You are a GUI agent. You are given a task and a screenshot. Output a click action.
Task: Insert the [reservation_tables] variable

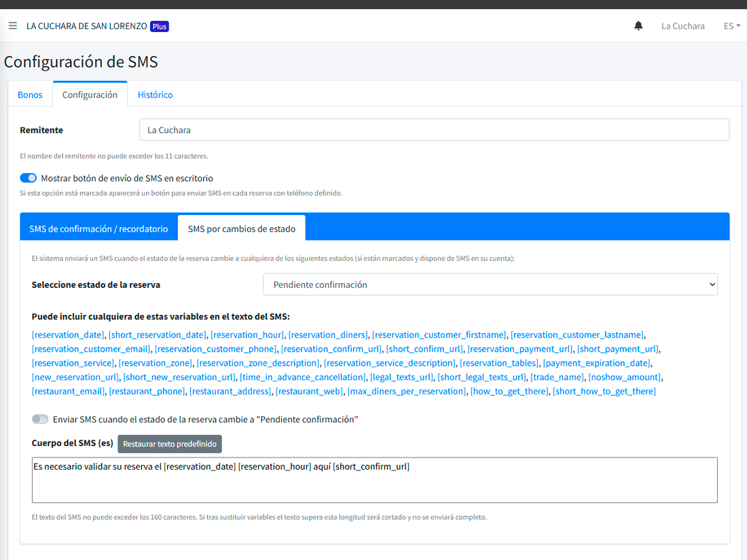tap(499, 363)
